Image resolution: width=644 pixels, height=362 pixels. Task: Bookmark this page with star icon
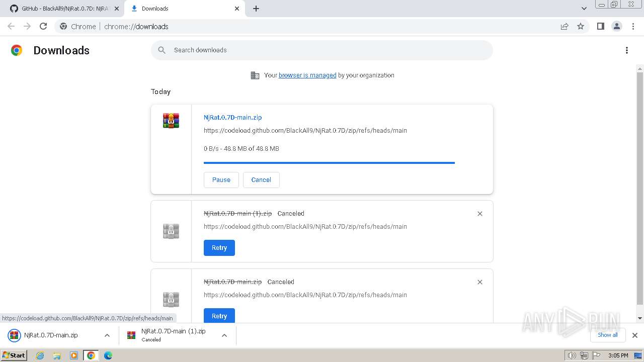tap(581, 26)
